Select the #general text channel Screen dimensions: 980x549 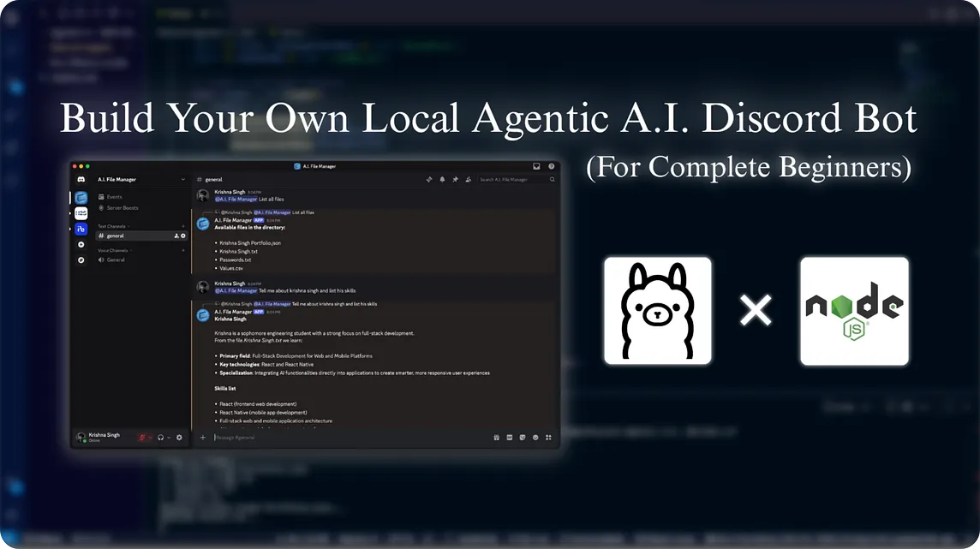click(x=141, y=236)
